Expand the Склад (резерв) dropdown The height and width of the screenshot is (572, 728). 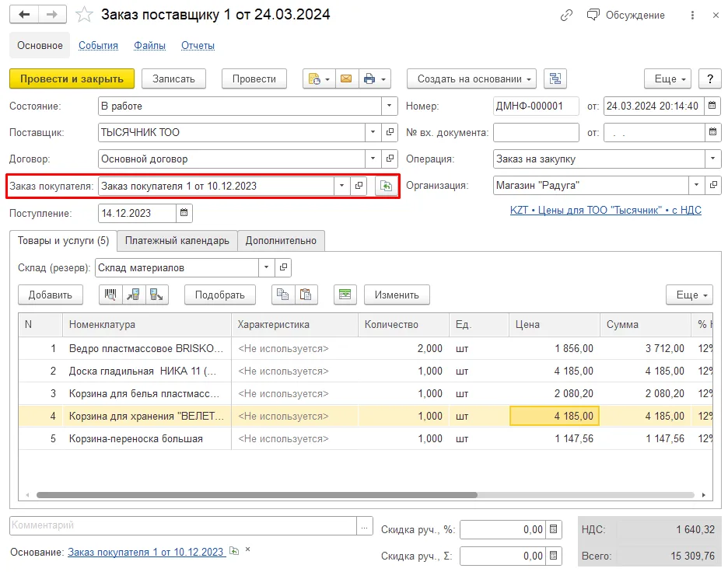tap(266, 267)
